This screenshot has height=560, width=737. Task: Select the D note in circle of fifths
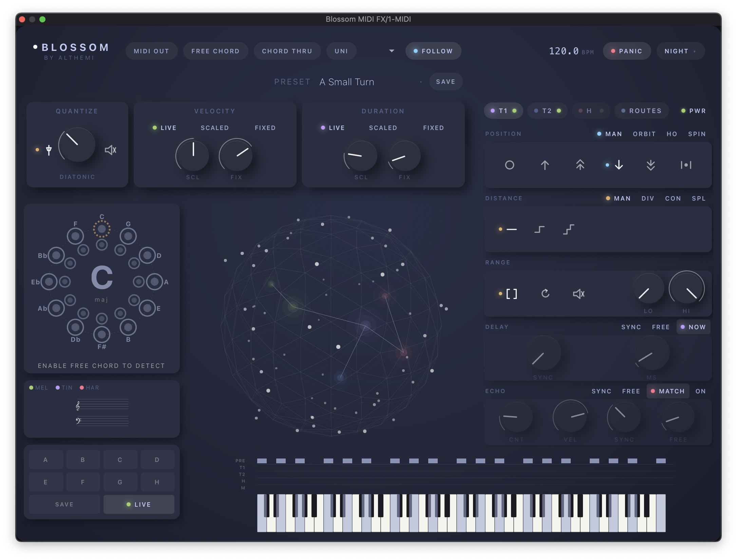coord(147,255)
